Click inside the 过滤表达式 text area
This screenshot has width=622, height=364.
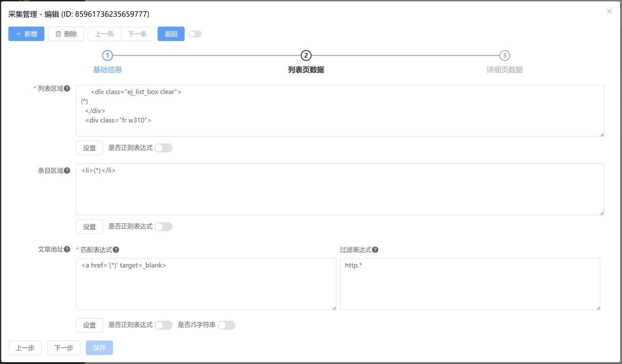click(470, 284)
